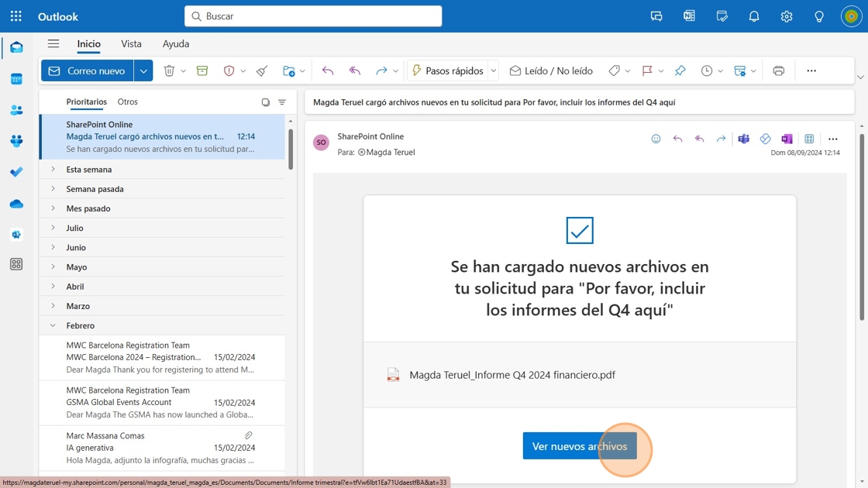The width and height of the screenshot is (868, 488).
Task: Open the notifications bell
Action: 754,16
